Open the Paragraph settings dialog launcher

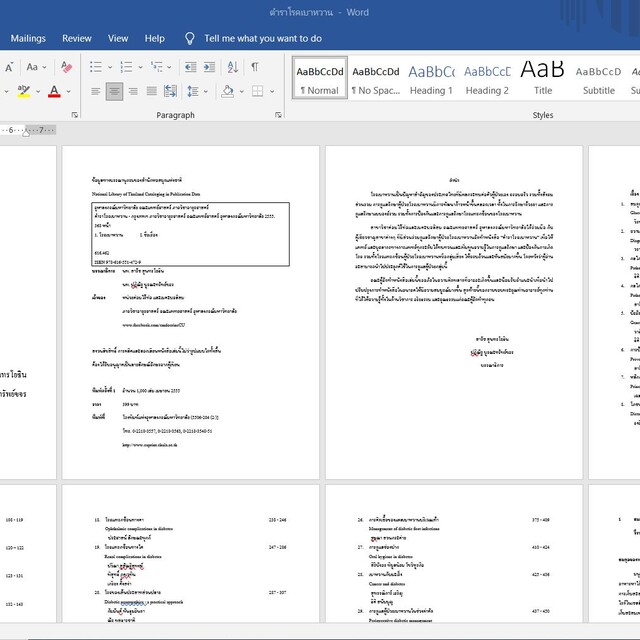pos(279,116)
